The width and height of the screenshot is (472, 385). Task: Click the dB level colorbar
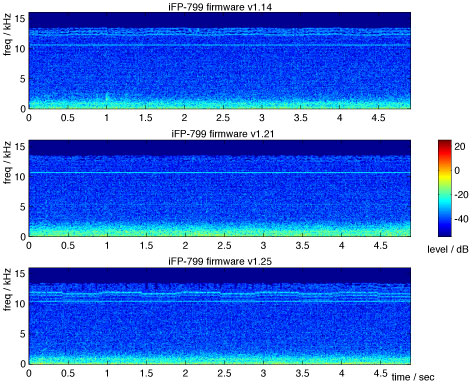pyautogui.click(x=445, y=188)
